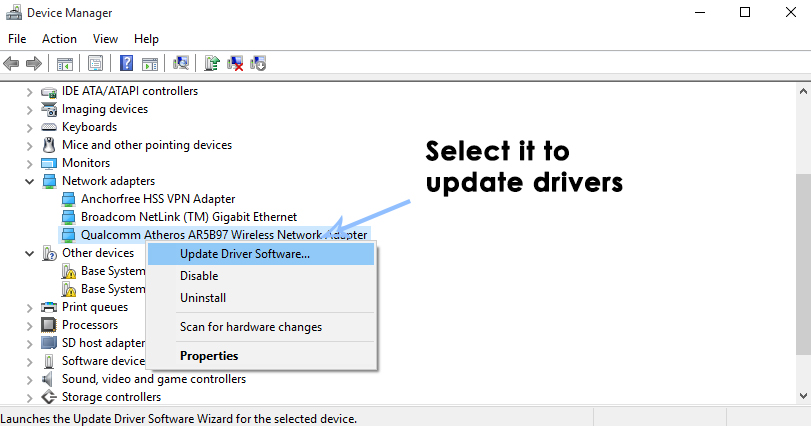
Task: Select Qualcomm Atheros AR5B97 Wireless Network Adapter
Action: 224,235
